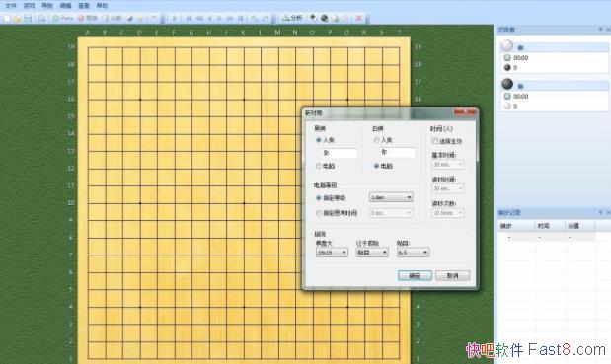Image resolution: width=611 pixels, height=364 pixels.
Task: Click the red X toolbar icon
Action: [x=359, y=18]
